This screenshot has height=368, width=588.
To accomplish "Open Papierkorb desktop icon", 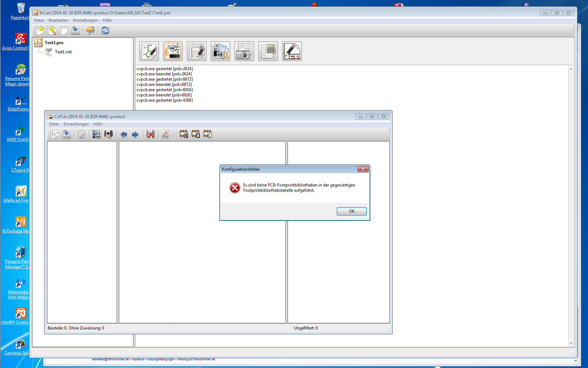I will click(20, 11).
